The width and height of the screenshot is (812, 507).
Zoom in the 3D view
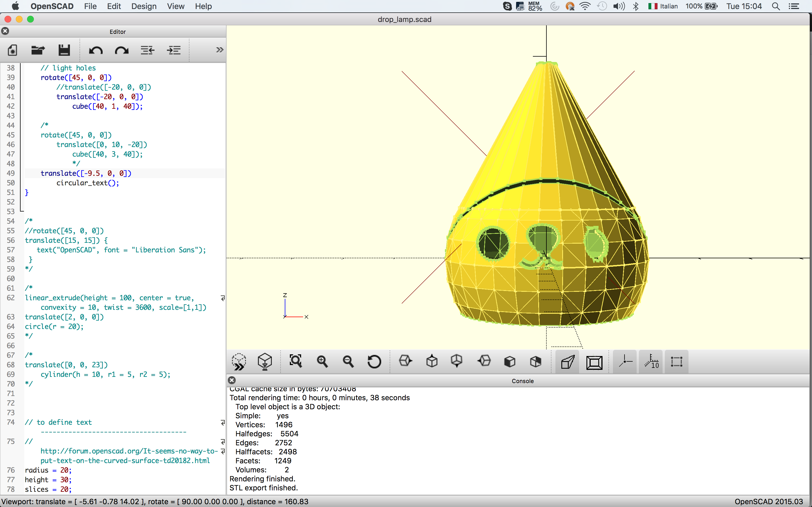pos(322,361)
